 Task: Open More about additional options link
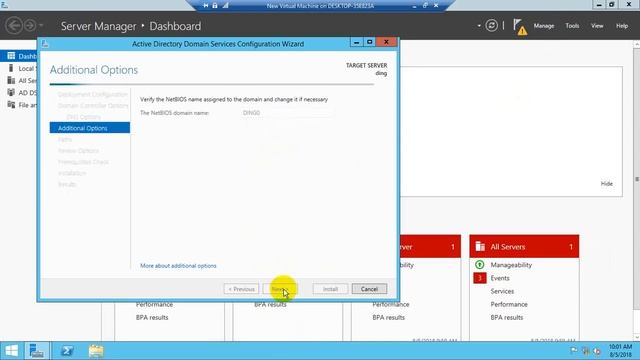178,266
